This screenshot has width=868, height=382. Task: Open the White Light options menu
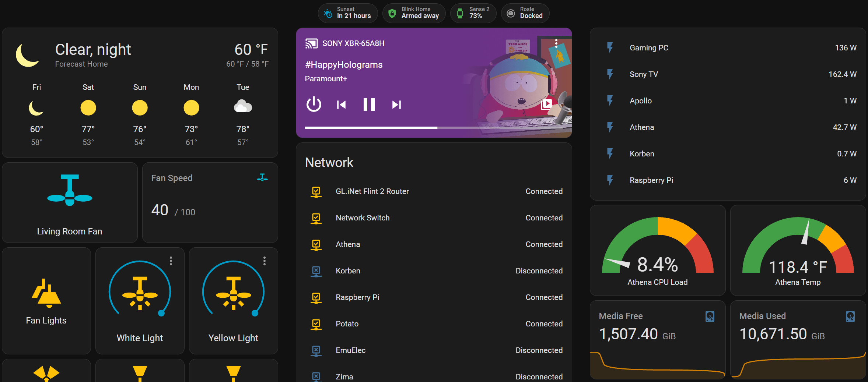[171, 261]
